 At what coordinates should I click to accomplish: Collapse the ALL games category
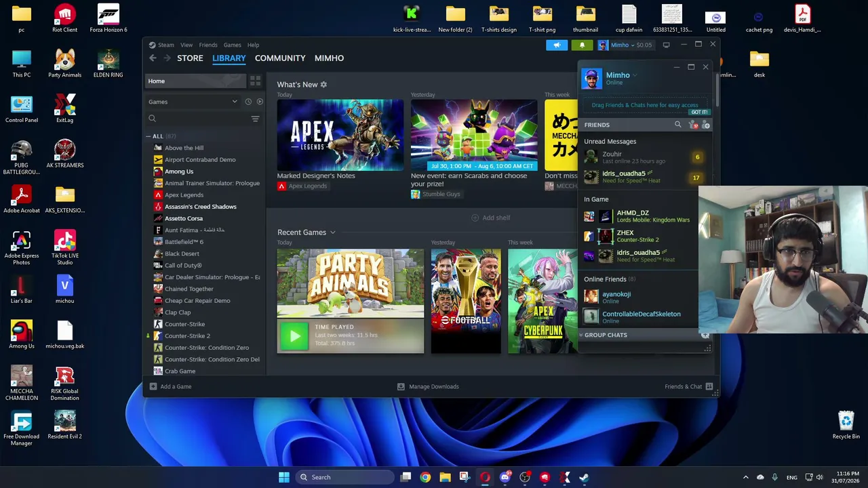pyautogui.click(x=149, y=136)
